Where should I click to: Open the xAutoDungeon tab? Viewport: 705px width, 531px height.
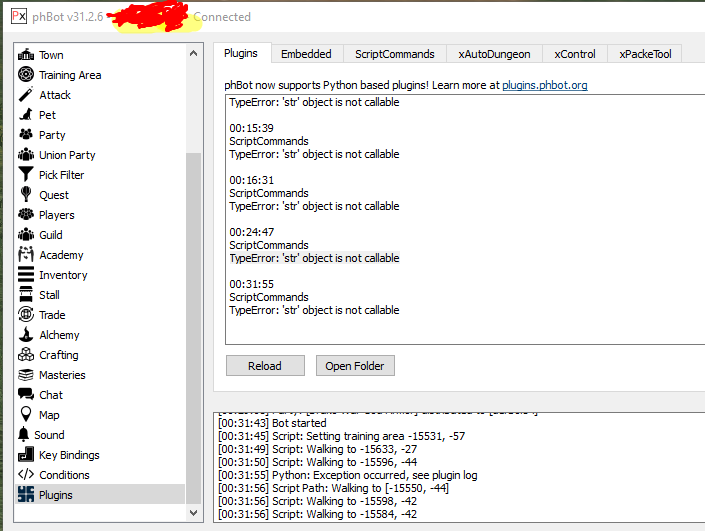click(x=494, y=54)
